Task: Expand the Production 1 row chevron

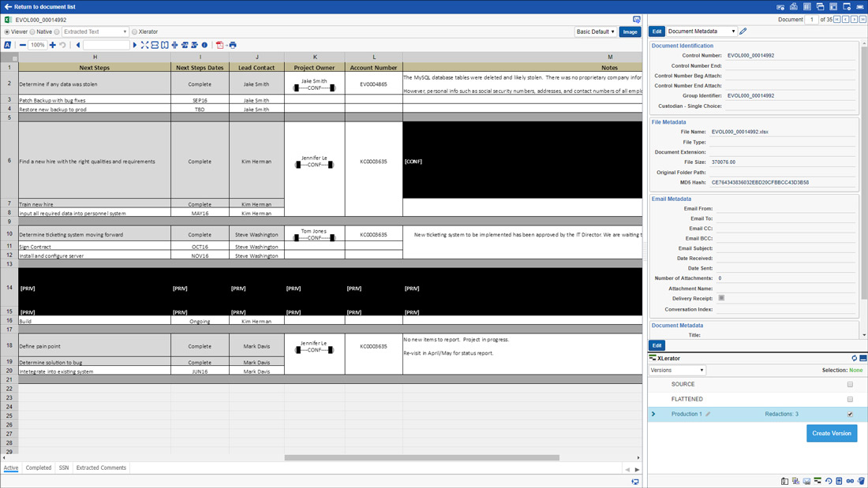Action: 653,414
